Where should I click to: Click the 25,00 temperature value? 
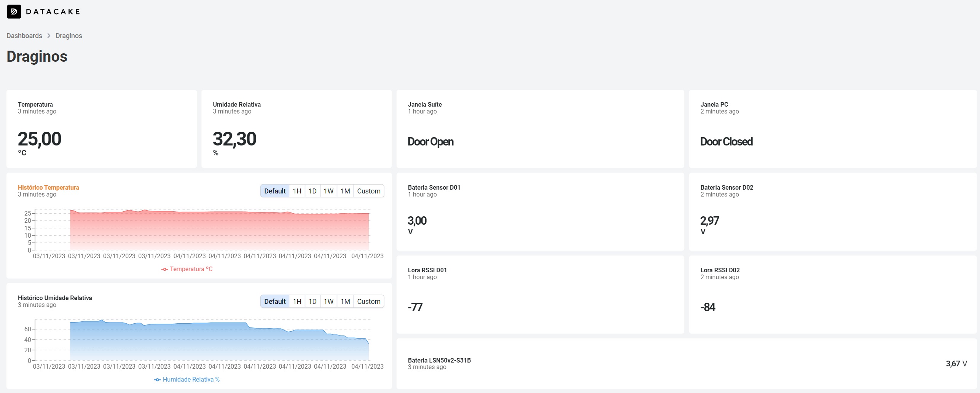click(x=40, y=139)
